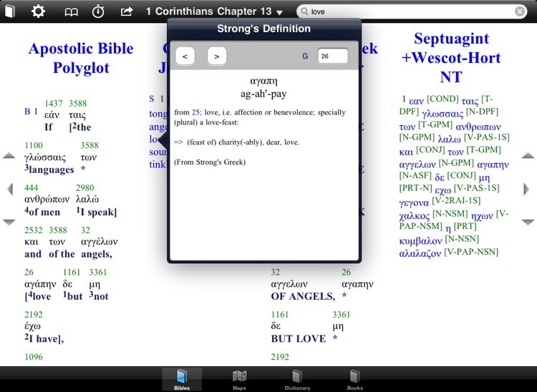Tap the word γεγονα in Septuagint column

point(414,203)
